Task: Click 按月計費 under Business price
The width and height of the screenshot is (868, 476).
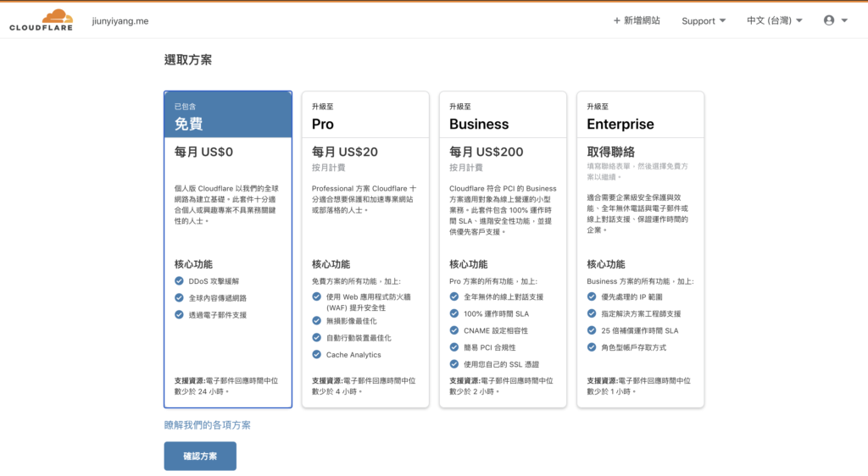Action: point(465,168)
